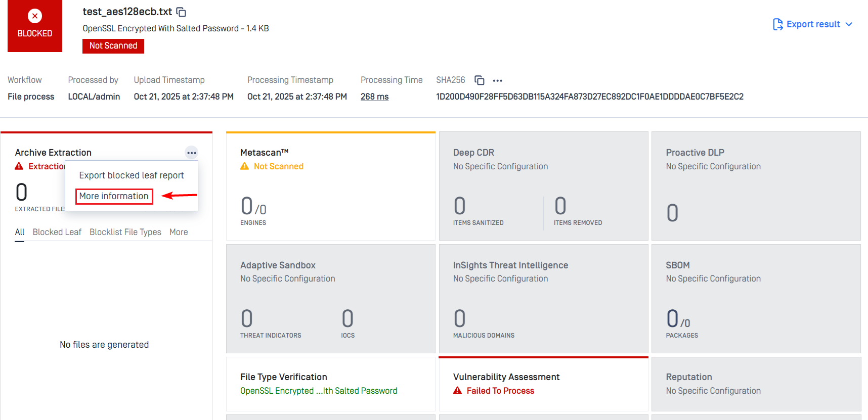Choose More information from the menu
Screen dimensions: 868x420
pos(114,196)
